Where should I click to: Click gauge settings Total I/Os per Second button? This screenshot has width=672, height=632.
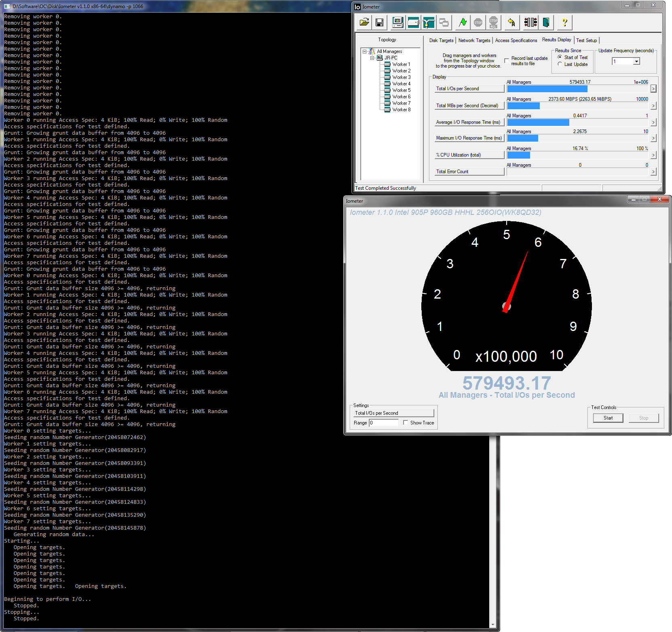pyautogui.click(x=393, y=413)
